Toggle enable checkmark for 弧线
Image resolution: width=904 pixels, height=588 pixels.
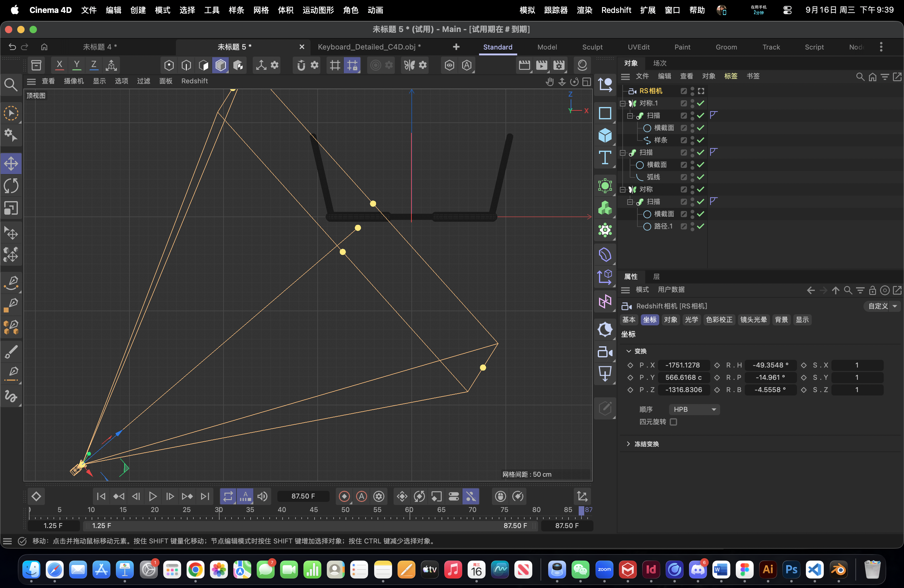click(701, 177)
